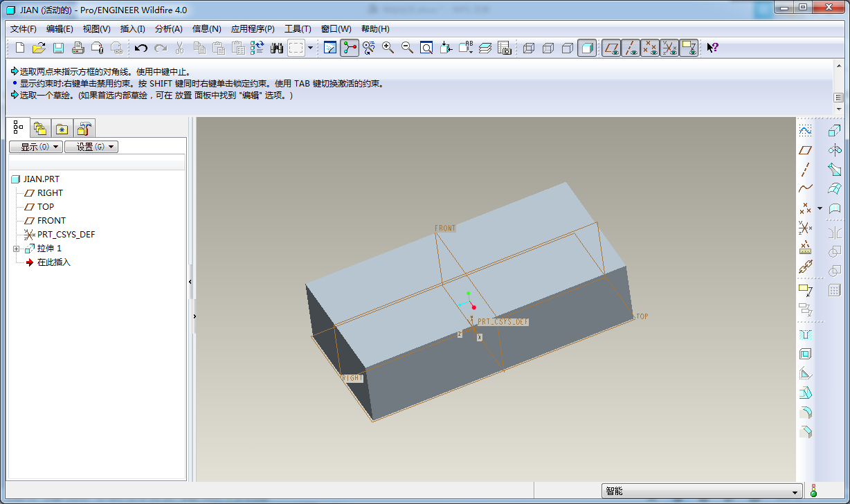Screen dimensions: 850x504
Task: Click the binoculars Find icon
Action: [277, 48]
